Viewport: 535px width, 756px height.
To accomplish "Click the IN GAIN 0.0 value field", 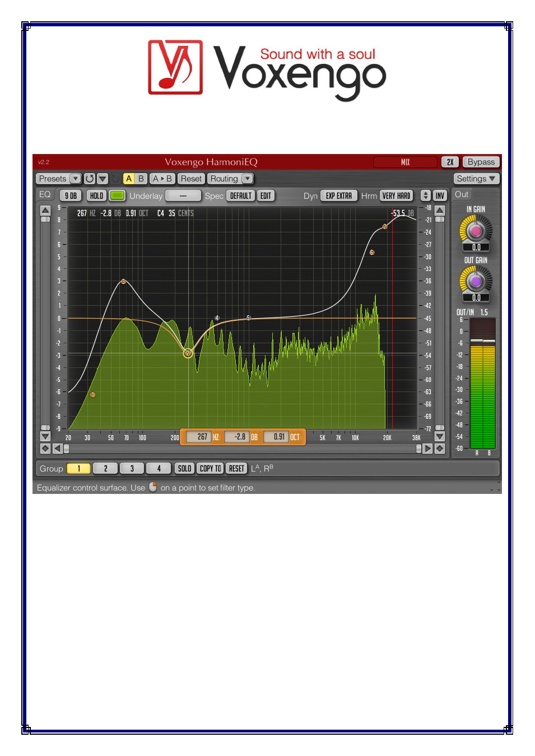I will [476, 248].
